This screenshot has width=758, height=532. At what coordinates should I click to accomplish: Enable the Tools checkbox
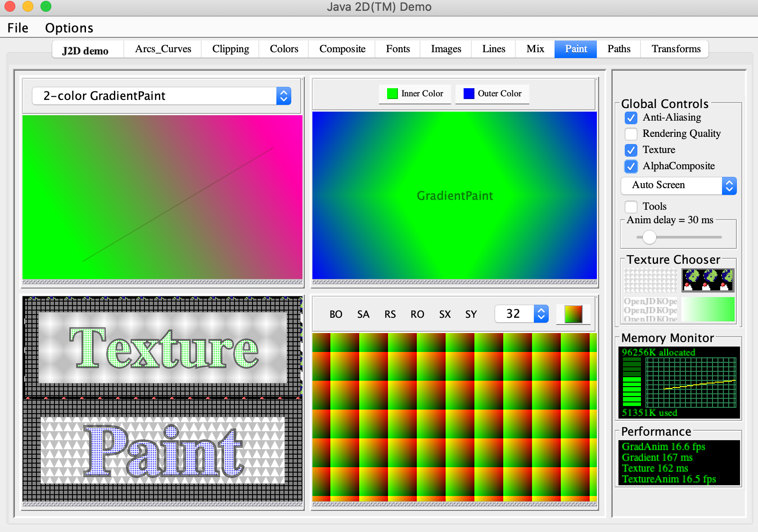[631, 207]
